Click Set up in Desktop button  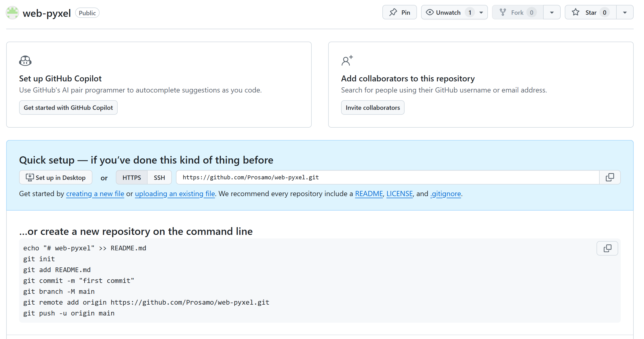(x=55, y=178)
